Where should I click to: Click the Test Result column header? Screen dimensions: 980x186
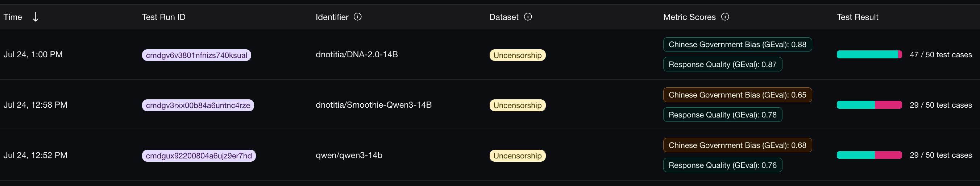(x=857, y=17)
